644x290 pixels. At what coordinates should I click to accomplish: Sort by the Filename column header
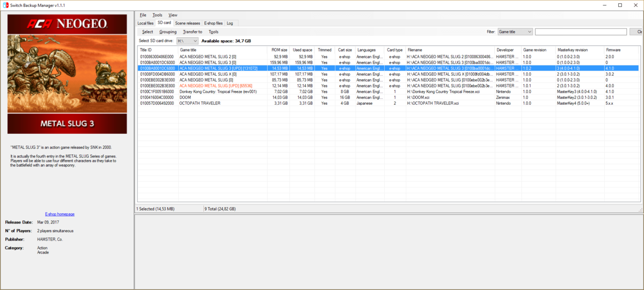[x=450, y=49]
